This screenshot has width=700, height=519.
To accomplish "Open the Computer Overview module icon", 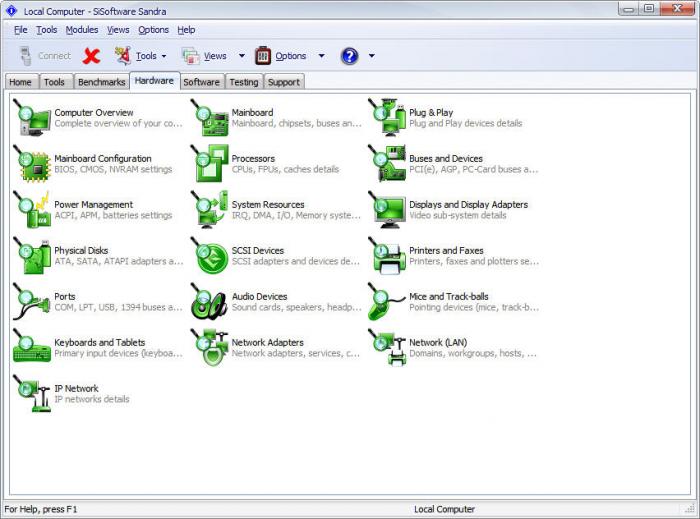I will tap(32, 118).
